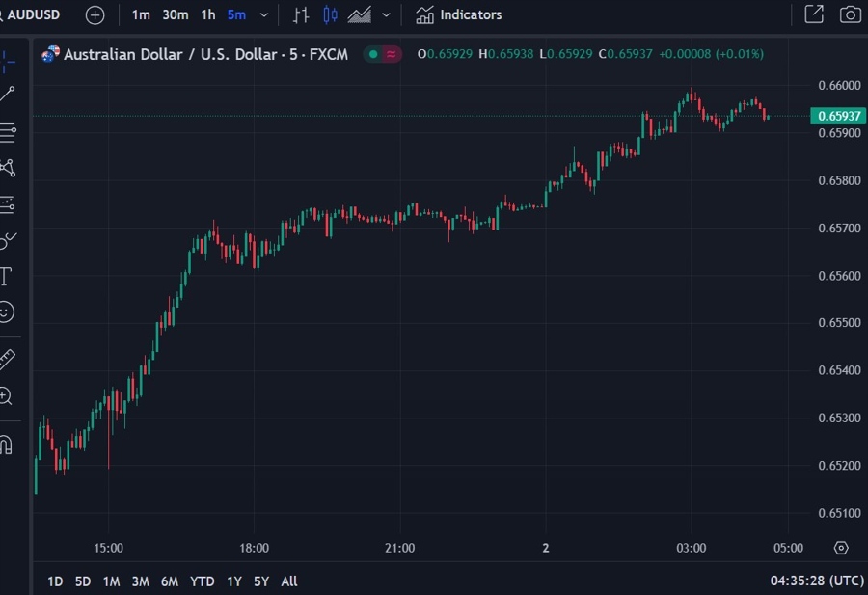This screenshot has height=595, width=868.
Task: Click the C0.65937 close value
Action: click(626, 54)
